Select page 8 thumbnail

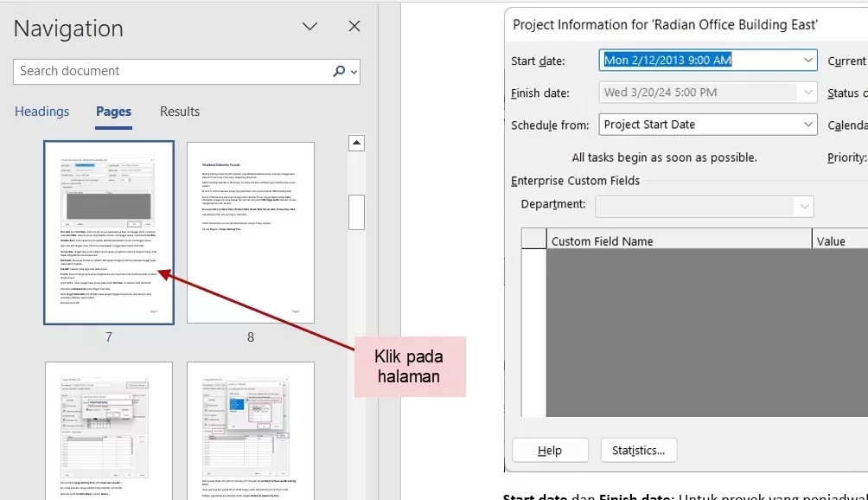tap(251, 233)
